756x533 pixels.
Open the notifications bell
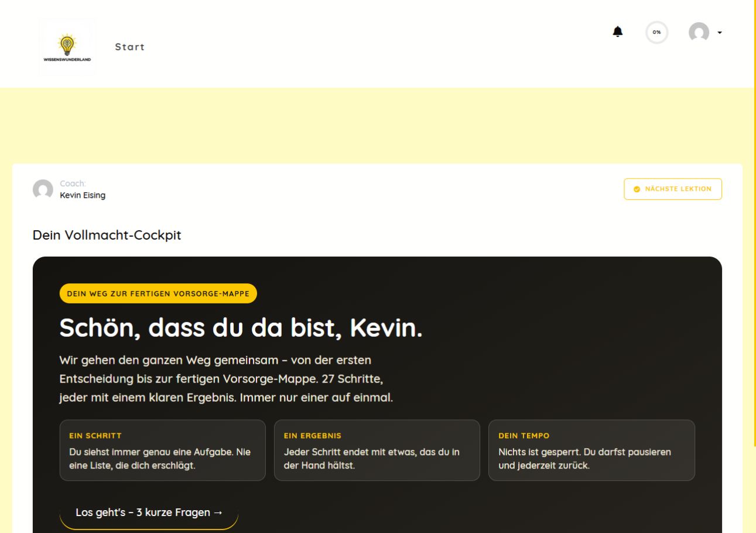[618, 32]
